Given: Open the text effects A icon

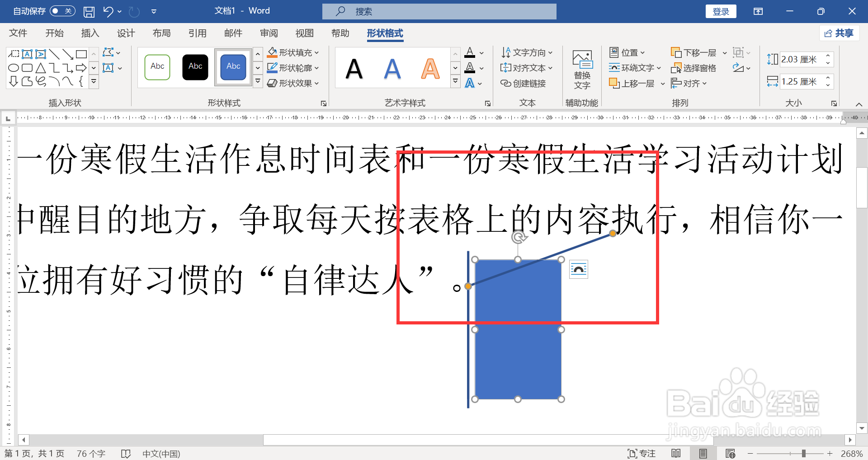Looking at the screenshot, I should [470, 84].
